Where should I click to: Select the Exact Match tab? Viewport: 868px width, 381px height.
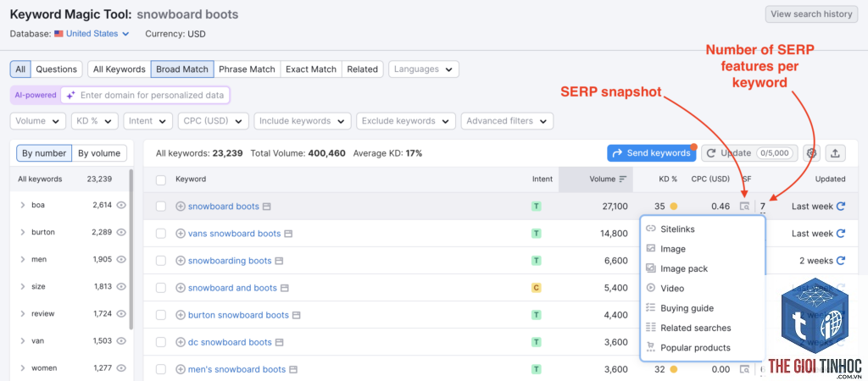click(x=311, y=69)
